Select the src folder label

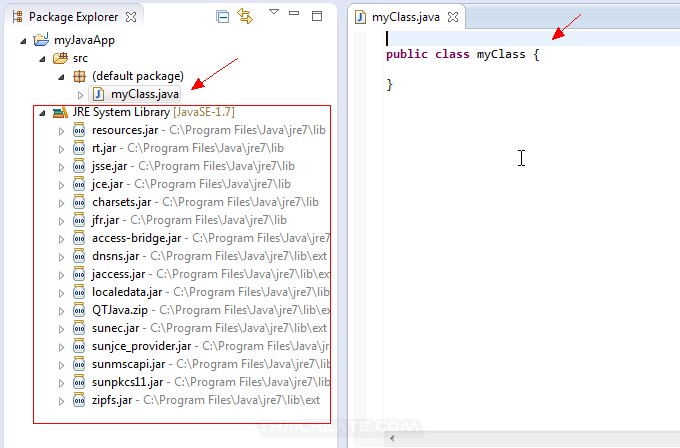coord(80,58)
